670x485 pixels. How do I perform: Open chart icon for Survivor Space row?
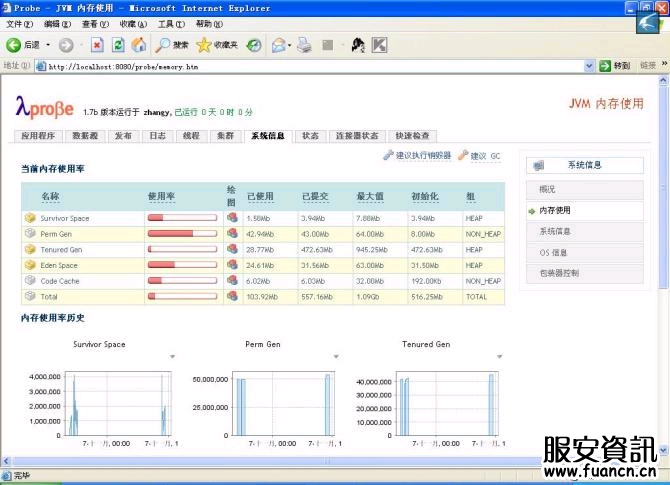click(232, 218)
